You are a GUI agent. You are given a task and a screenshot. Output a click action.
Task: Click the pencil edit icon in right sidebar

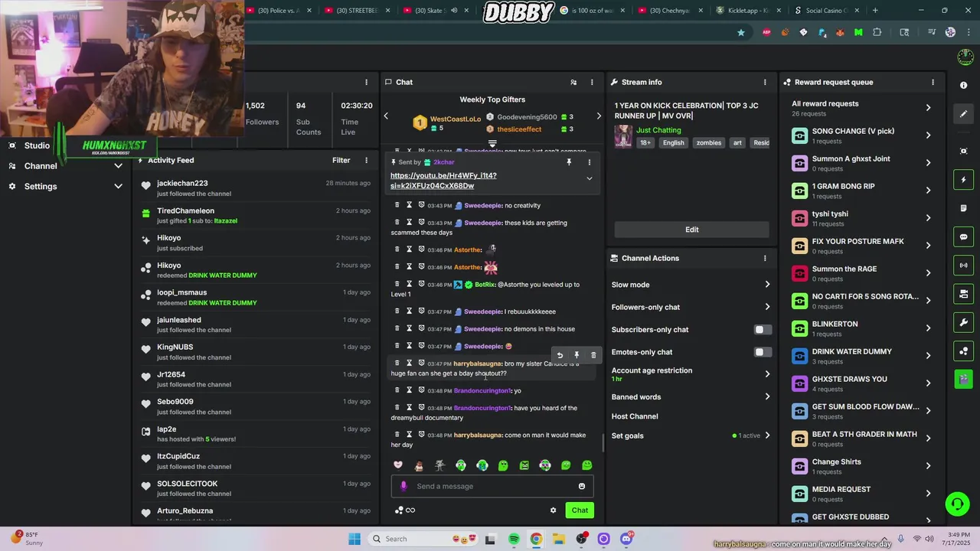(964, 114)
